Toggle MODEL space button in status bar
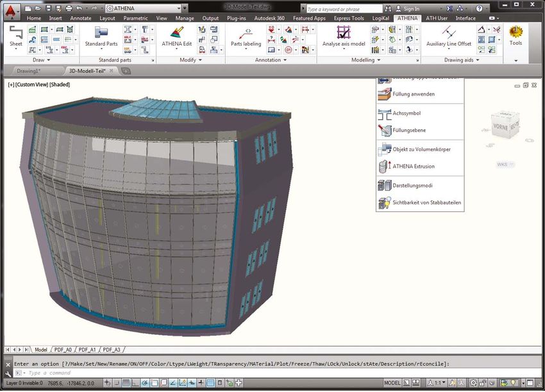Viewport: 545px width, 392px height. [x=392, y=383]
